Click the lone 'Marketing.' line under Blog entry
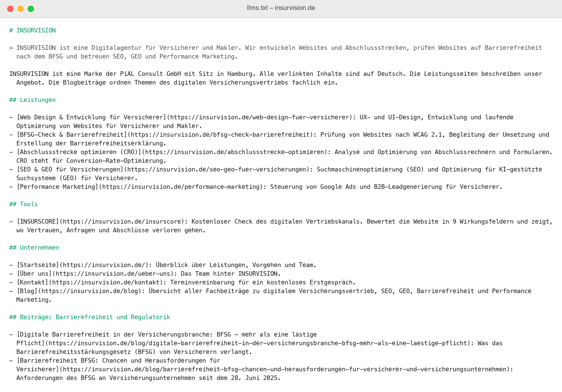Image resolution: width=562 pixels, height=392 pixels. point(34,300)
